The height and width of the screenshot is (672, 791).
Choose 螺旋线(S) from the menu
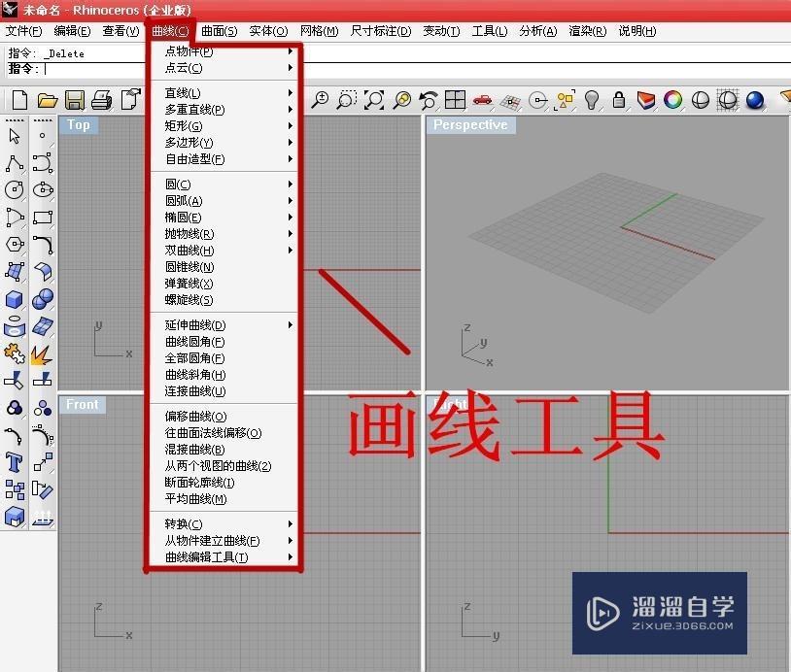point(224,300)
